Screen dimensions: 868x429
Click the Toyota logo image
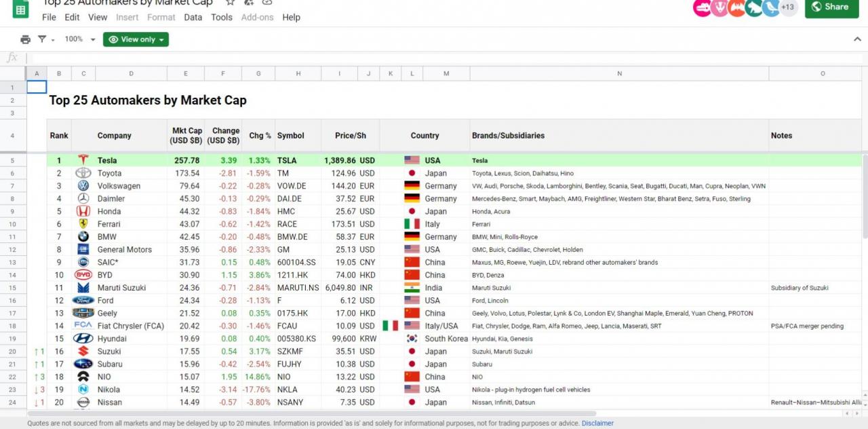pyautogui.click(x=83, y=173)
